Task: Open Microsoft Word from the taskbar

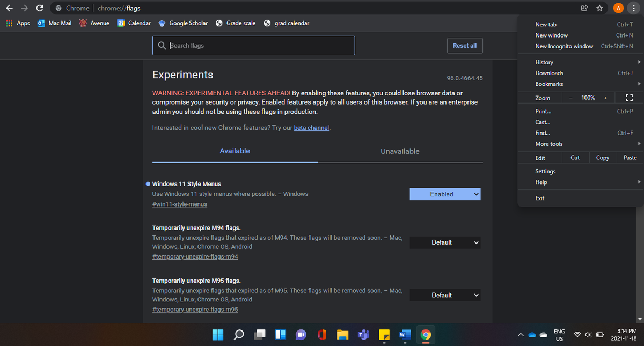Action: (405, 335)
